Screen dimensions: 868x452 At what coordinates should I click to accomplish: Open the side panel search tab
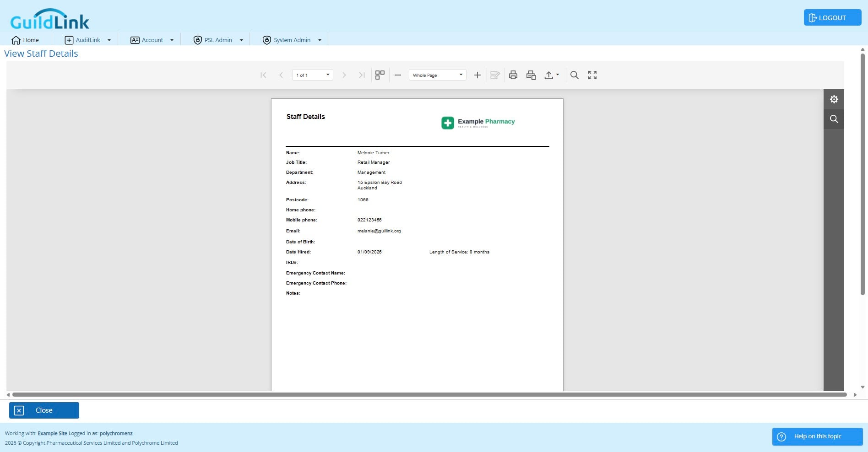tap(834, 119)
